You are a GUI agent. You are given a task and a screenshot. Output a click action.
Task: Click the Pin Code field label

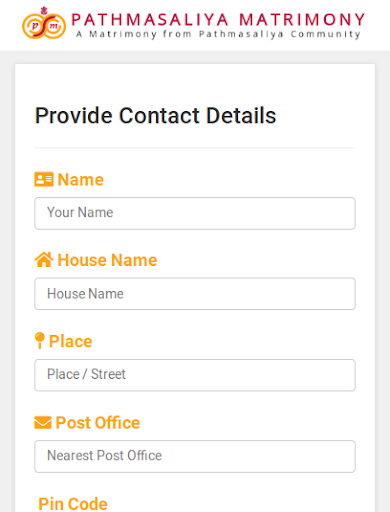pos(73,504)
